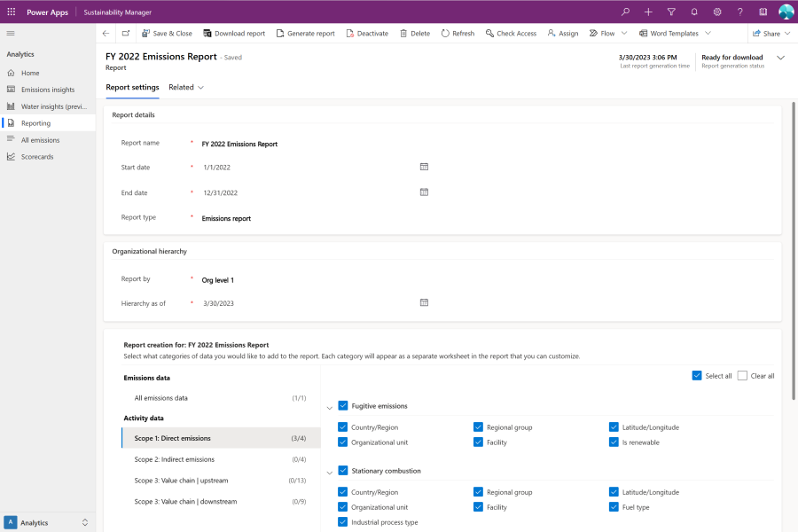Expand the Ready for download status chevron
798x532 pixels.
778,57
